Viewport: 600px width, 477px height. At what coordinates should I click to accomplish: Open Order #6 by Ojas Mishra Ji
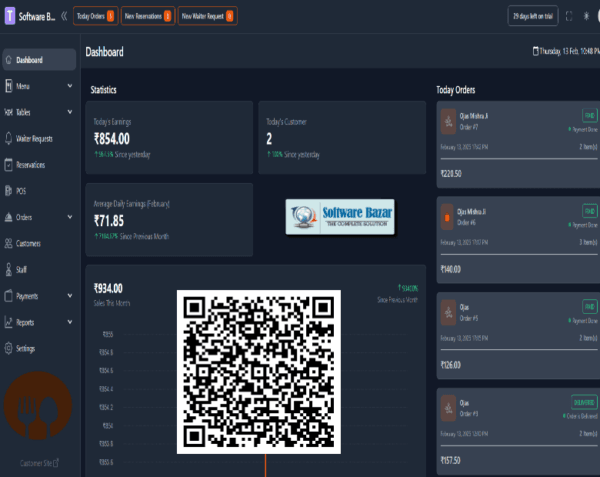click(518, 240)
